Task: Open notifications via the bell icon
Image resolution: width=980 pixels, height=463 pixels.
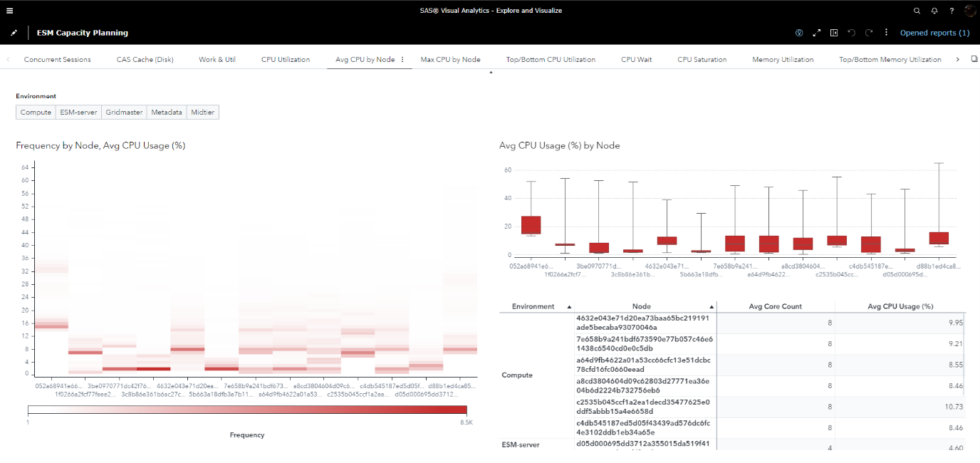Action: tap(934, 10)
